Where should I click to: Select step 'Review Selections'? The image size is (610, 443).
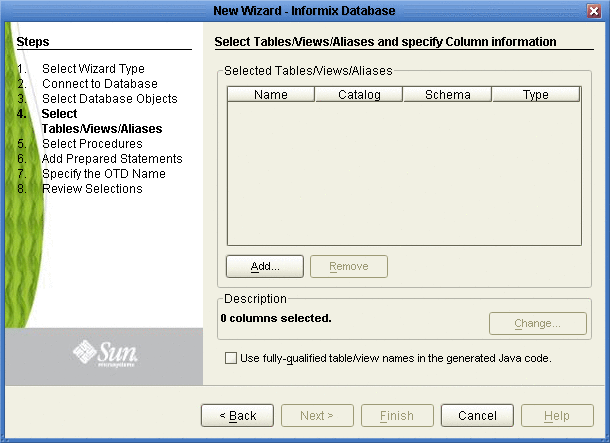pyautogui.click(x=92, y=189)
